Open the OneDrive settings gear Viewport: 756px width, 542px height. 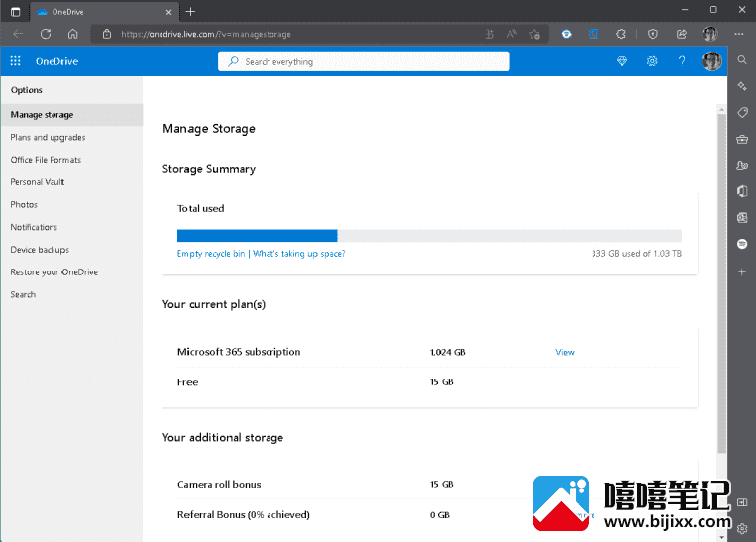point(652,61)
